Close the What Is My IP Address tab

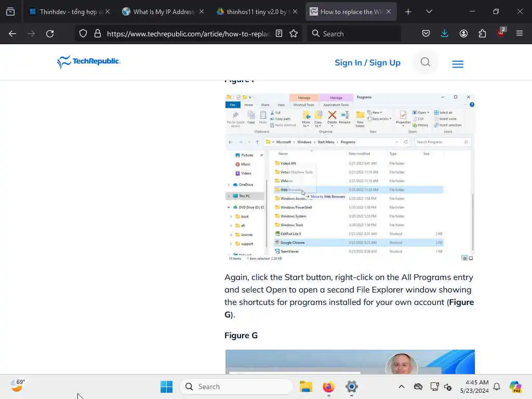coord(202,11)
